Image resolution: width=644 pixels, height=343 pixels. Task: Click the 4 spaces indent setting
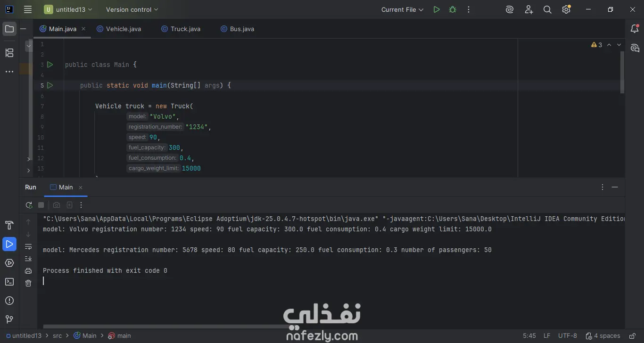coord(603,335)
